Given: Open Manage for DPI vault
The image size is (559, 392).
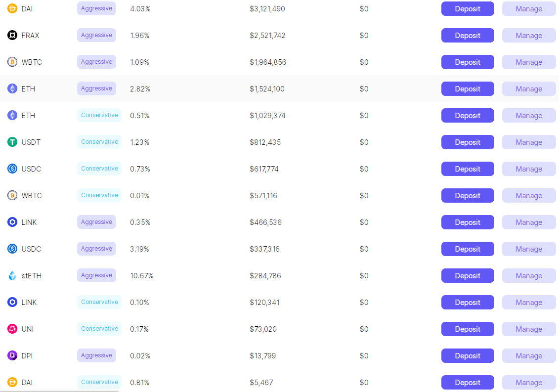Looking at the screenshot, I should tap(529, 355).
